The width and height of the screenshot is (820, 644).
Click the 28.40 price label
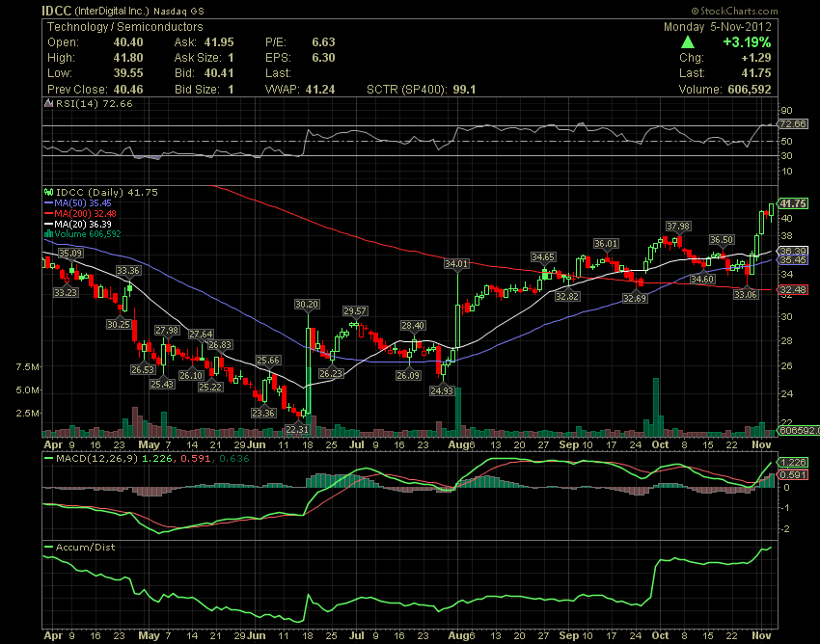click(413, 326)
